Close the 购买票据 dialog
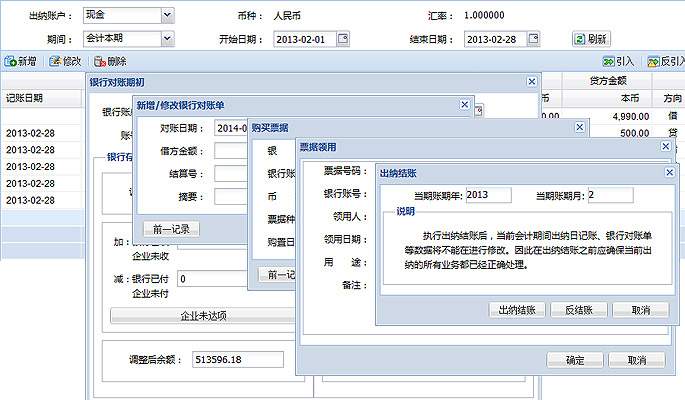This screenshot has height=400, width=685. [578, 127]
